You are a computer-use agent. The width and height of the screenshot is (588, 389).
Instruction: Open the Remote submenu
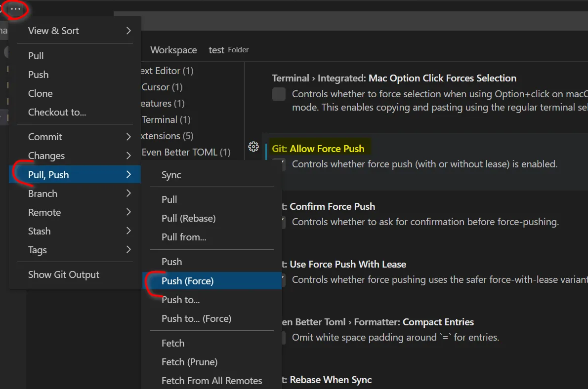(x=44, y=212)
